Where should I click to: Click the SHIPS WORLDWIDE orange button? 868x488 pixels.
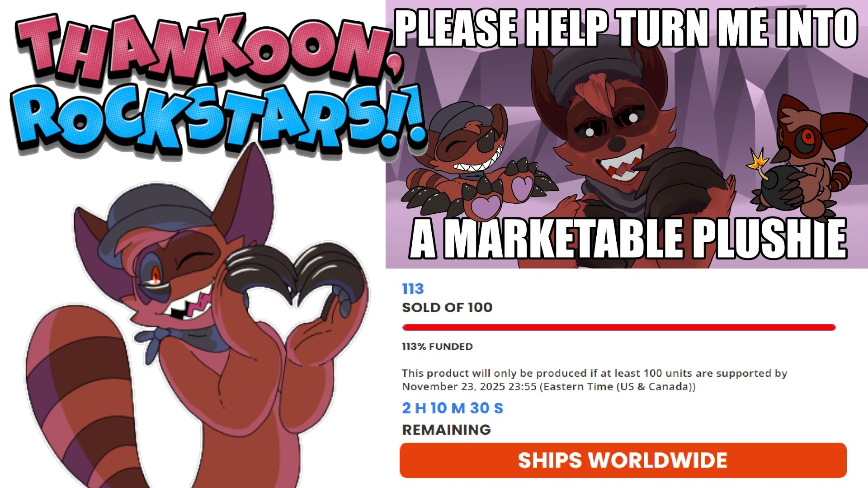(x=623, y=460)
